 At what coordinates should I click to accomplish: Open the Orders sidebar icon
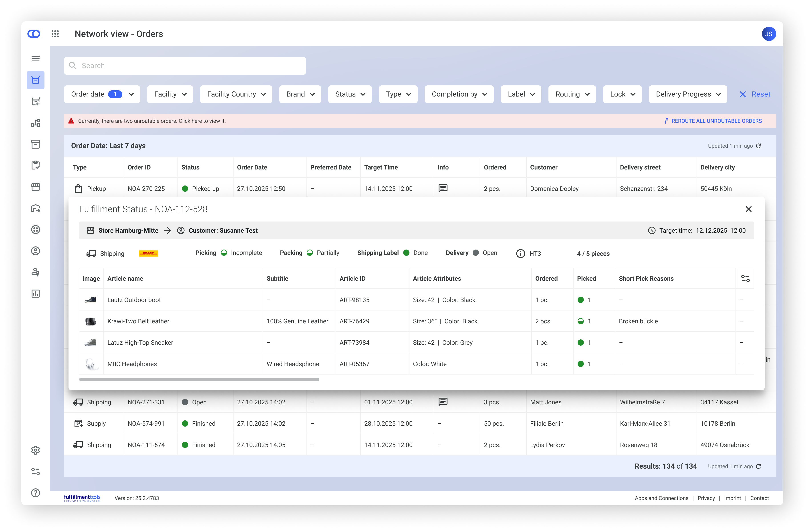[x=35, y=80]
